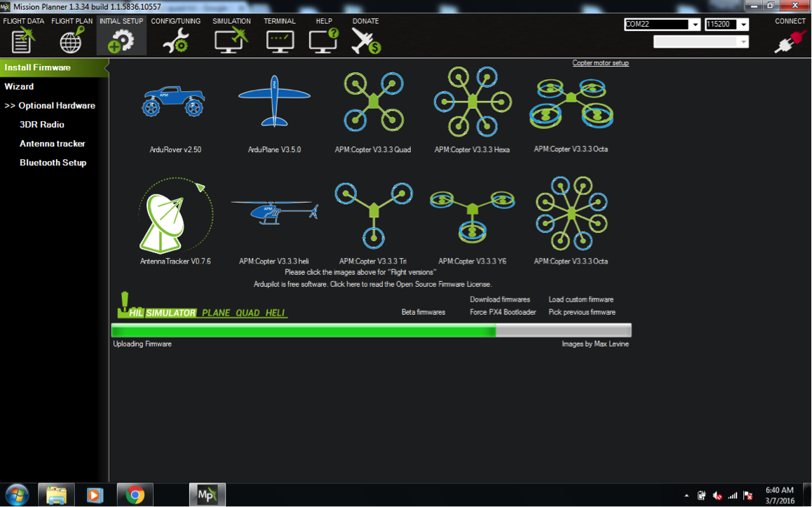This screenshot has width=812, height=507.
Task: Show hidden system tray icons arrow
Action: coord(686,496)
